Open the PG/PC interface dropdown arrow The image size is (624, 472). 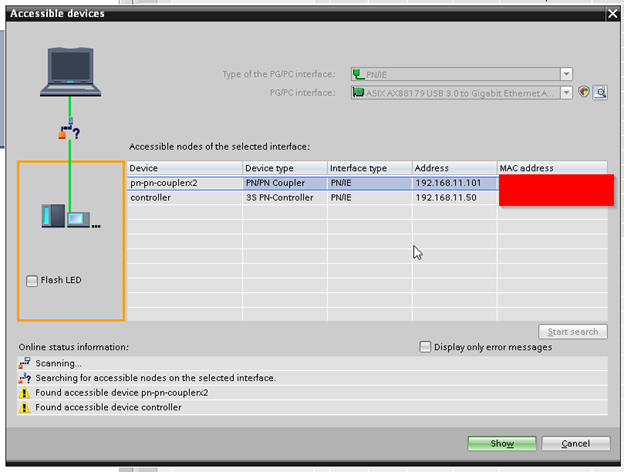click(x=566, y=93)
